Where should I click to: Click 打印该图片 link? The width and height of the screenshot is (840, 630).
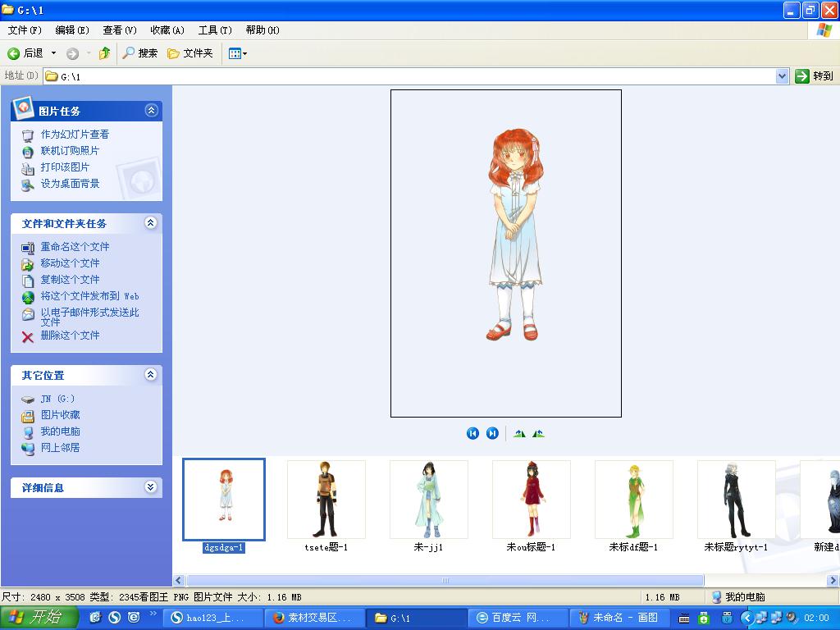tap(65, 167)
